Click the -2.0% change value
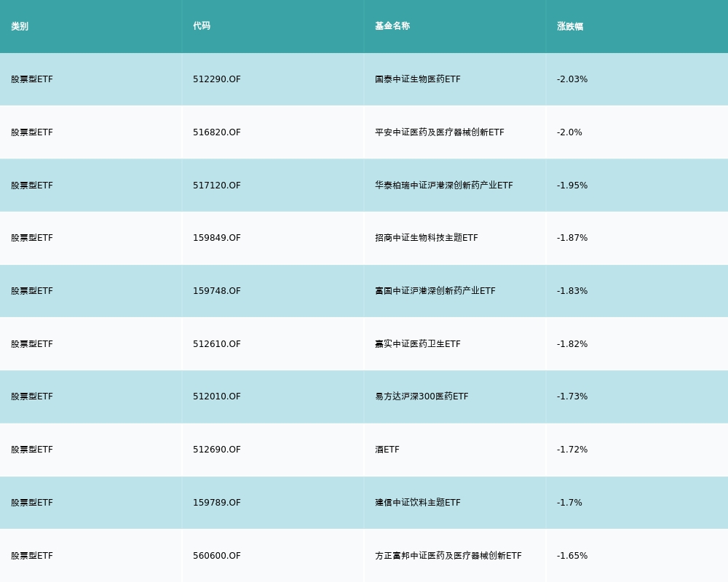 (569, 132)
